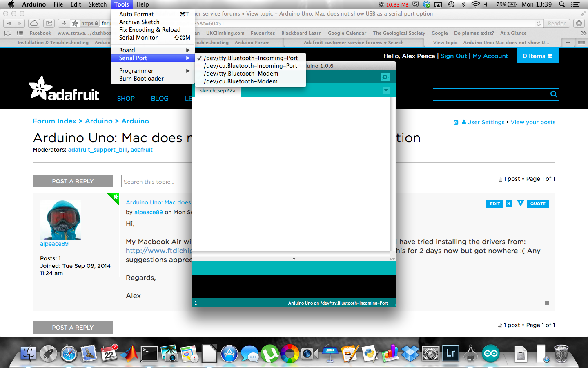Choose Auto Format from Tools menu
Image resolution: width=588 pixels, height=368 pixels.
[153, 14]
